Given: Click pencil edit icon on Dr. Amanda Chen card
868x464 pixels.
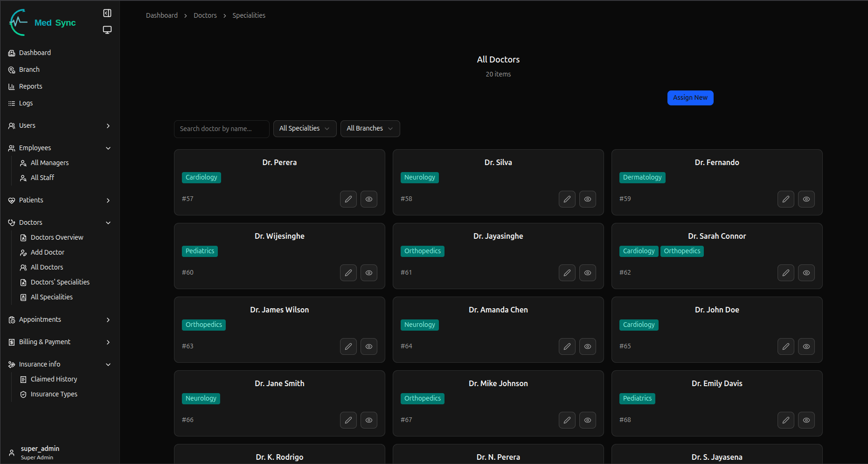Looking at the screenshot, I should pyautogui.click(x=567, y=346).
